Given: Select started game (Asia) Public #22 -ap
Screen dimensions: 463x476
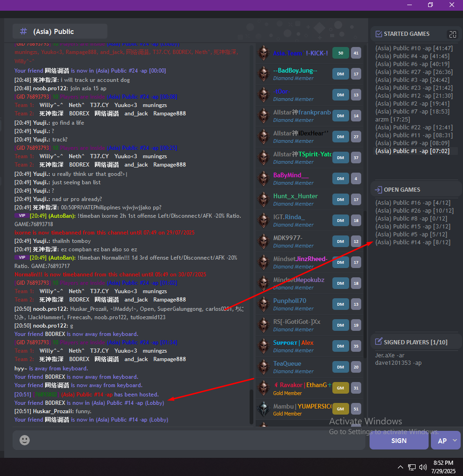Looking at the screenshot, I should pyautogui.click(x=414, y=127).
